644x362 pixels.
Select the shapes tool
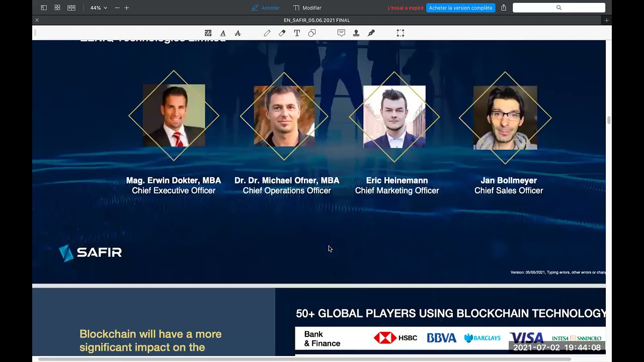(312, 33)
